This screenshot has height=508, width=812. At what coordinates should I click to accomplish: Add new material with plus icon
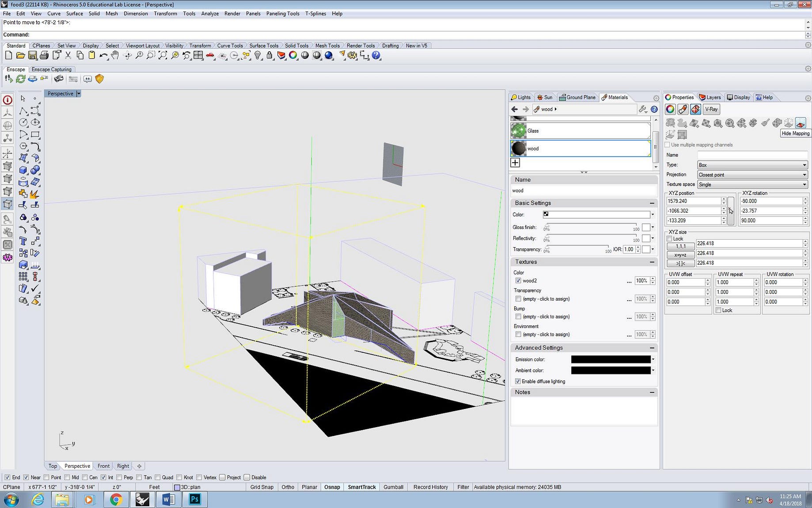pos(515,163)
